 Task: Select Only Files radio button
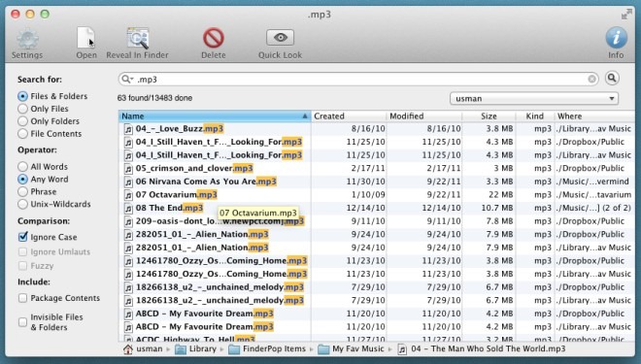[x=23, y=109]
